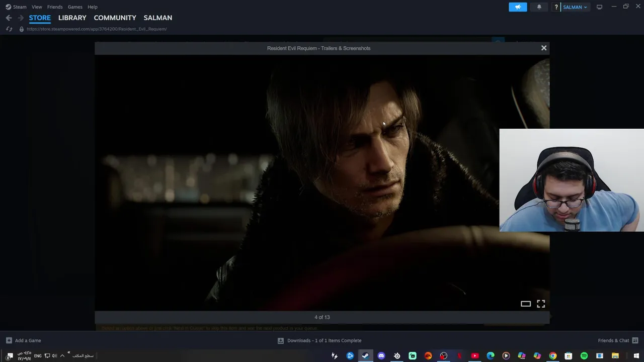The height and width of the screenshot is (362, 644).
Task: Expand the SALMAN account dropdown
Action: tap(575, 7)
